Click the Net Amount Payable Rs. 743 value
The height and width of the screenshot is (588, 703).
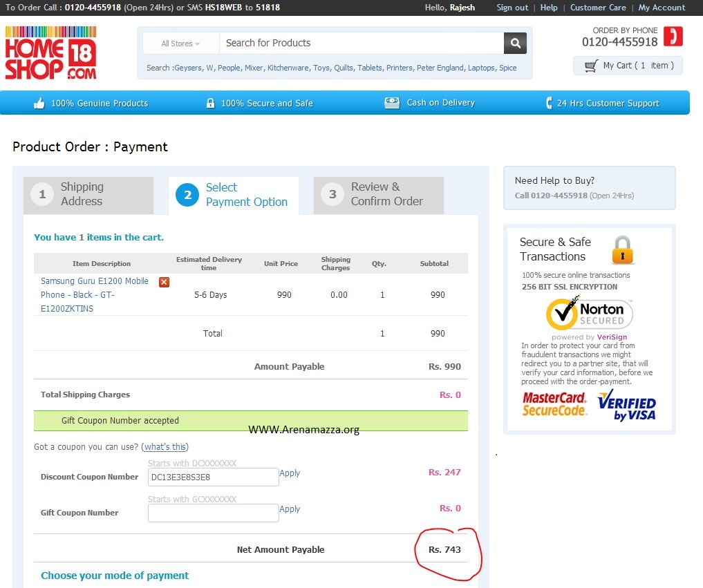pyautogui.click(x=444, y=550)
